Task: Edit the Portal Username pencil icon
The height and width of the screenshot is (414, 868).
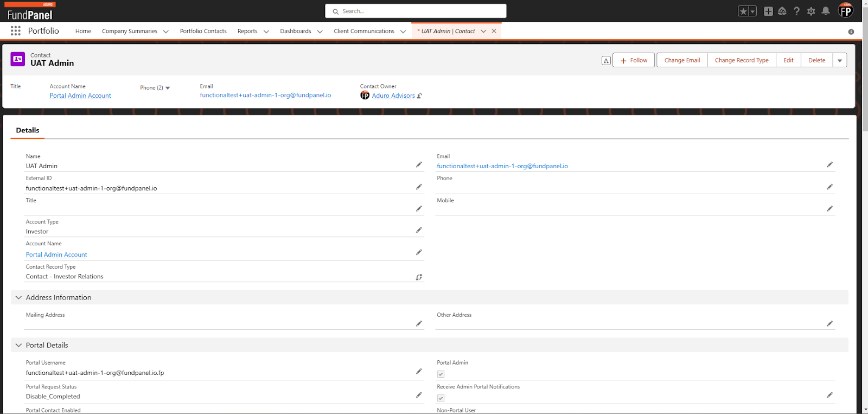Action: pyautogui.click(x=419, y=371)
